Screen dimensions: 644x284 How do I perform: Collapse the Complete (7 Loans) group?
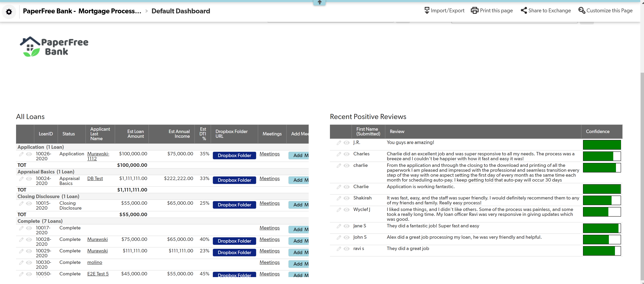point(40,221)
